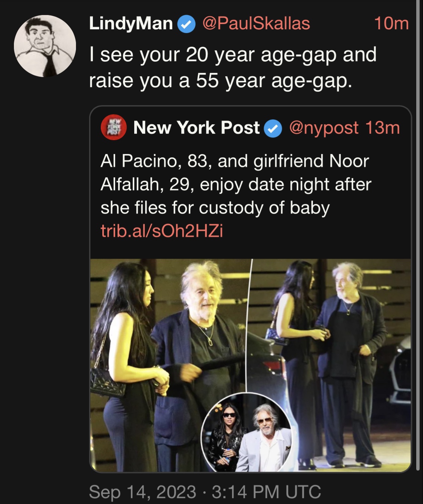Click the vertical scrollbar on the right edge
The height and width of the screenshot is (504, 423).
coord(417,225)
